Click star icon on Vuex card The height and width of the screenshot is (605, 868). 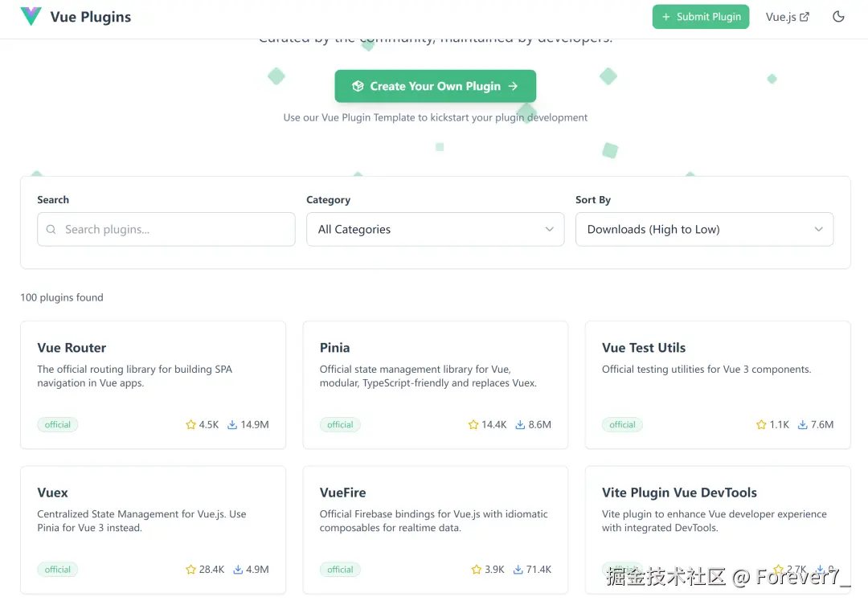(x=191, y=570)
